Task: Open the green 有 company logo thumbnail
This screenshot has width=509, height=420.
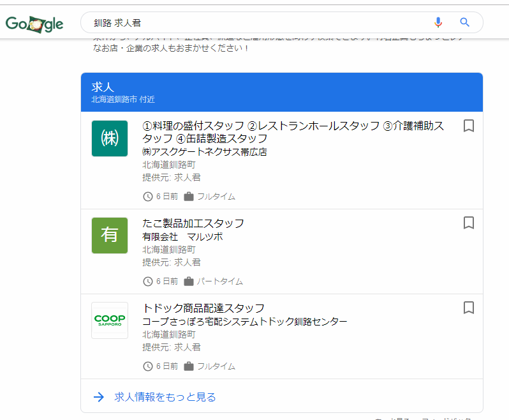Action: (110, 236)
